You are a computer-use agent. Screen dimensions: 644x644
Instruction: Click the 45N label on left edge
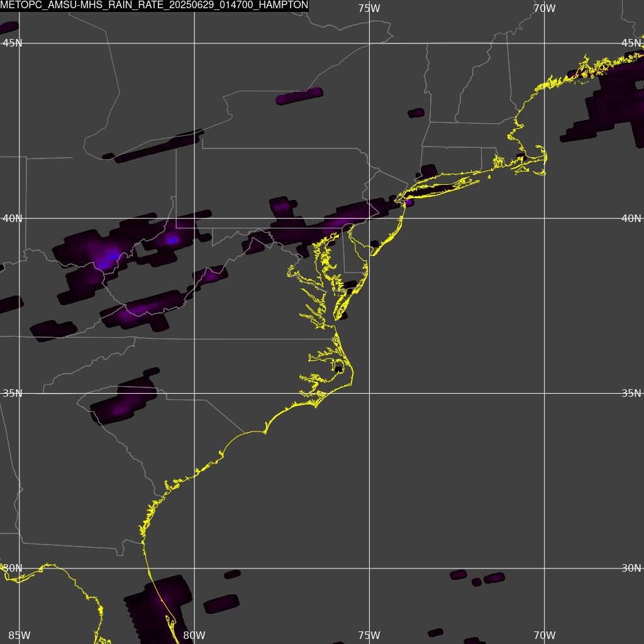pos(13,43)
